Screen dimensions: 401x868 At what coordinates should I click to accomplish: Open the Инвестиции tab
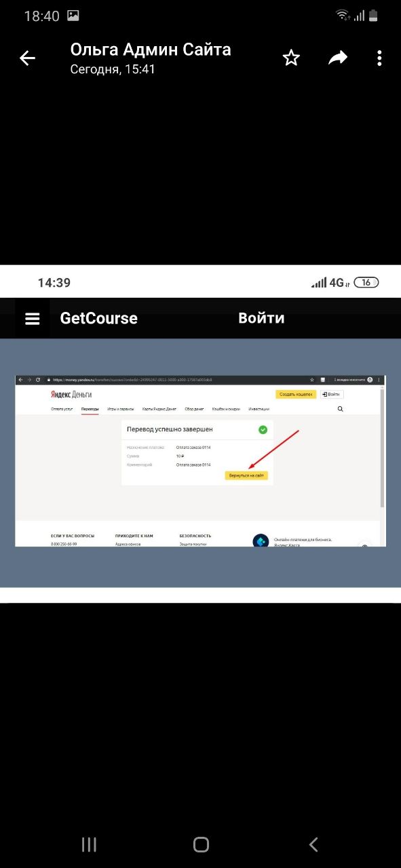[x=259, y=410]
